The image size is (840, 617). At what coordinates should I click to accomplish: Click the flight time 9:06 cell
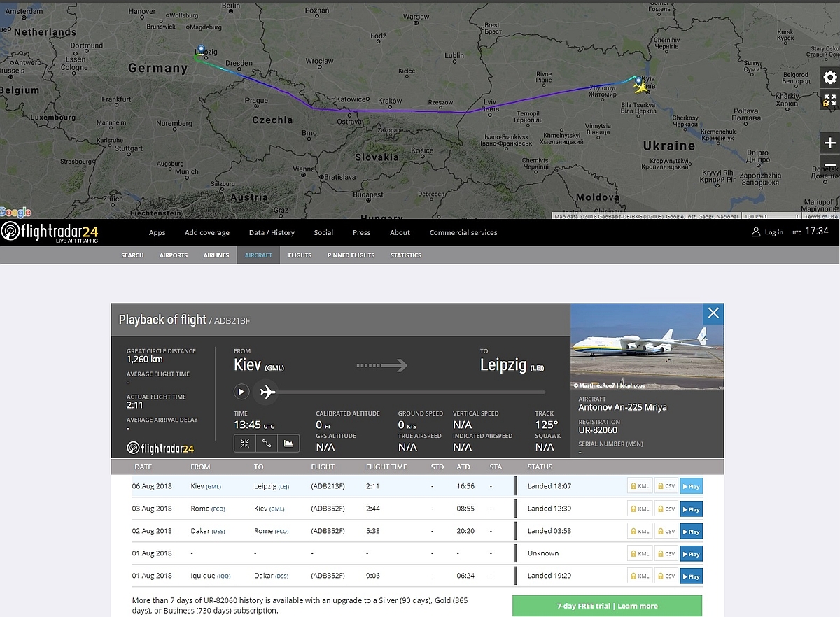click(374, 576)
